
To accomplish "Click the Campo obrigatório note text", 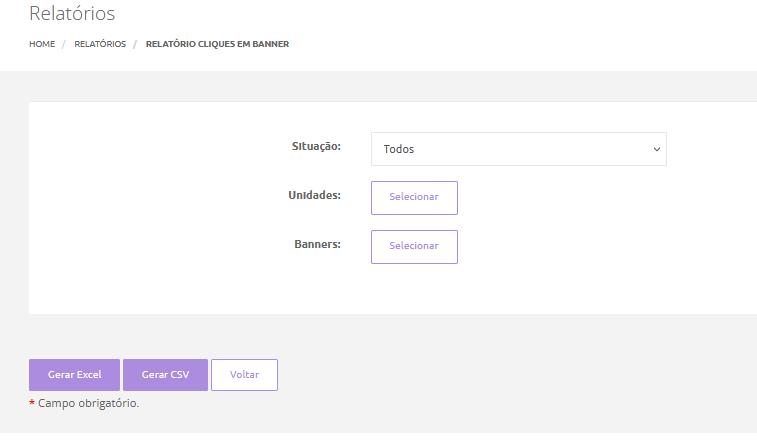I will click(88, 403).
